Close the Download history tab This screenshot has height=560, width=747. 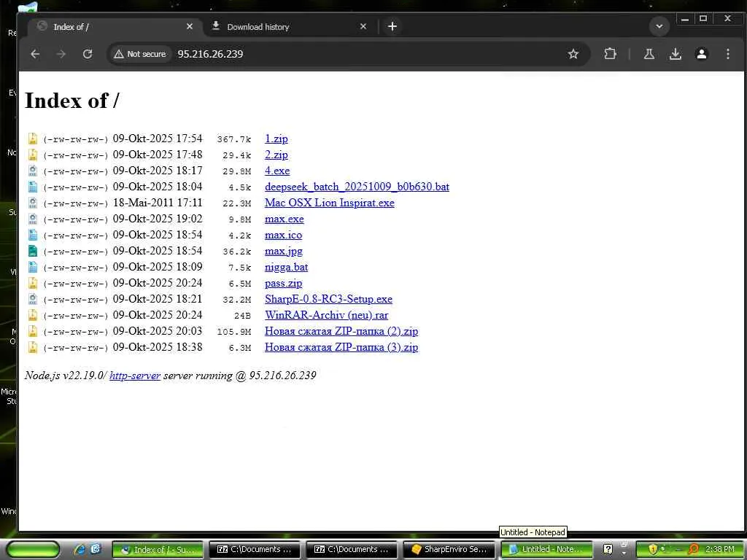[x=363, y=27]
